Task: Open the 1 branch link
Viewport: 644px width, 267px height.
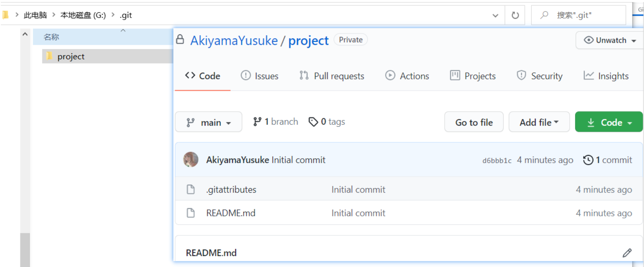Action: [276, 122]
